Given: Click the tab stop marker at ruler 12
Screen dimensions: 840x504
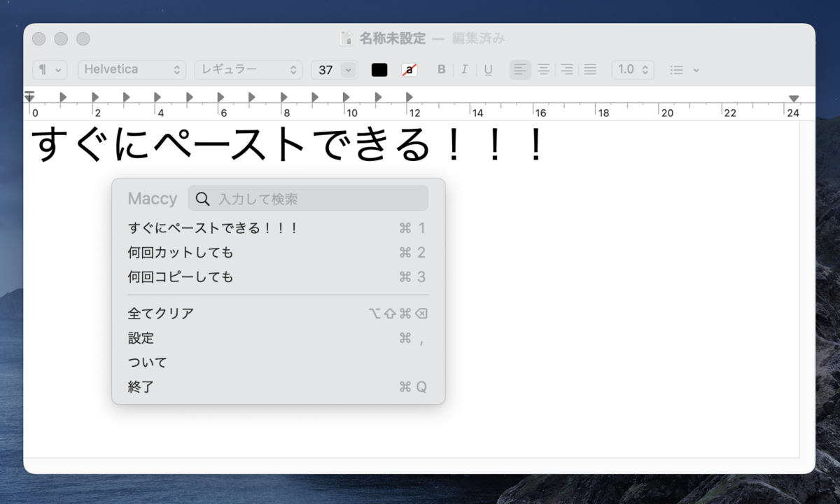Looking at the screenshot, I should coord(409,97).
